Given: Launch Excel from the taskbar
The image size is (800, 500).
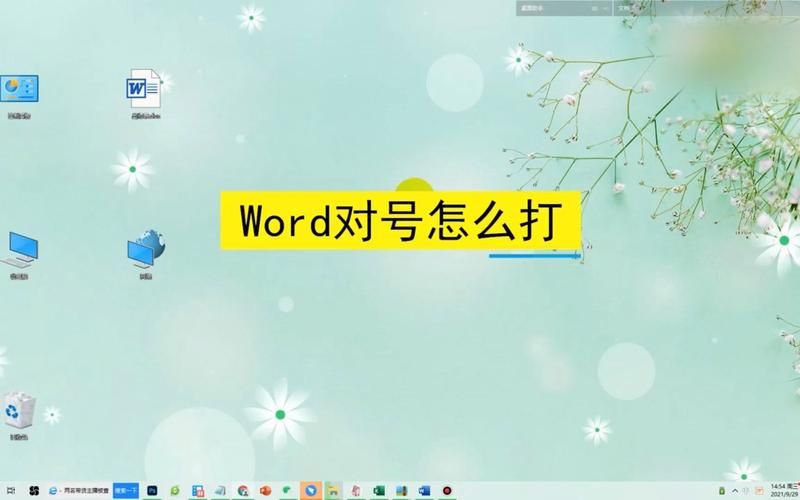Looking at the screenshot, I should [x=379, y=491].
